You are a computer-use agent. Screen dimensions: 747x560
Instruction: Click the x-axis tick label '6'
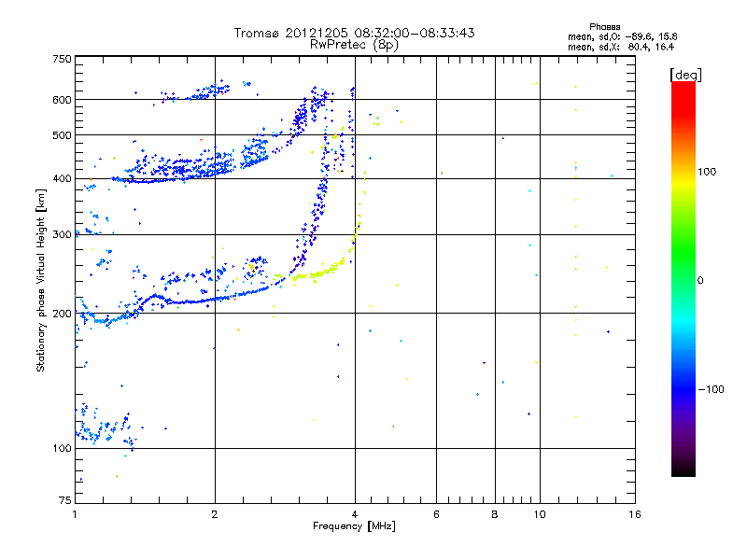tap(436, 514)
